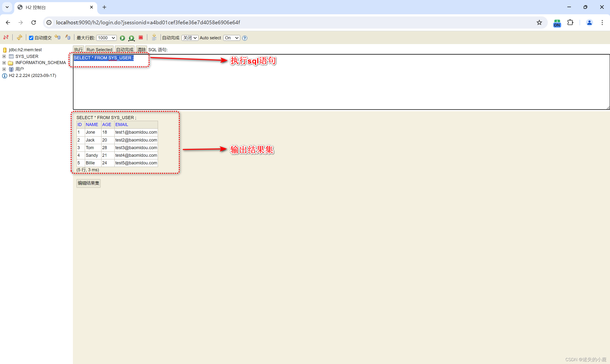Image resolution: width=610 pixels, height=364 pixels.
Task: Click the green Run toolbar icon
Action: click(x=122, y=38)
